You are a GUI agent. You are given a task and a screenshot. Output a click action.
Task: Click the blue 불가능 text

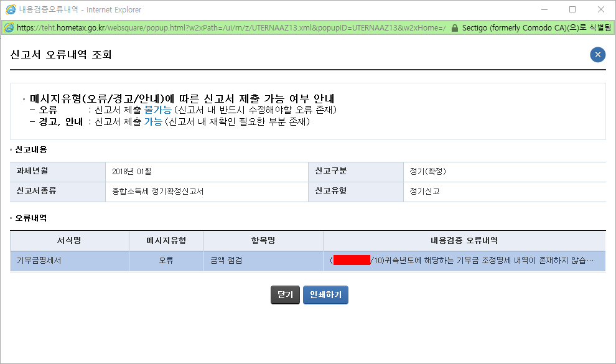pos(158,110)
